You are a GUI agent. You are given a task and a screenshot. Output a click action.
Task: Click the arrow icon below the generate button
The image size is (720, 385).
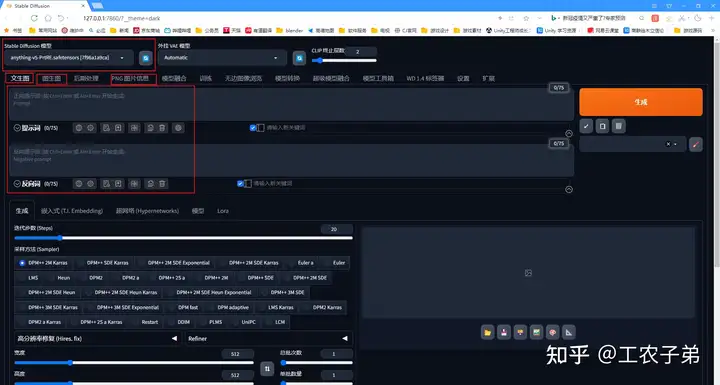pyautogui.click(x=586, y=126)
